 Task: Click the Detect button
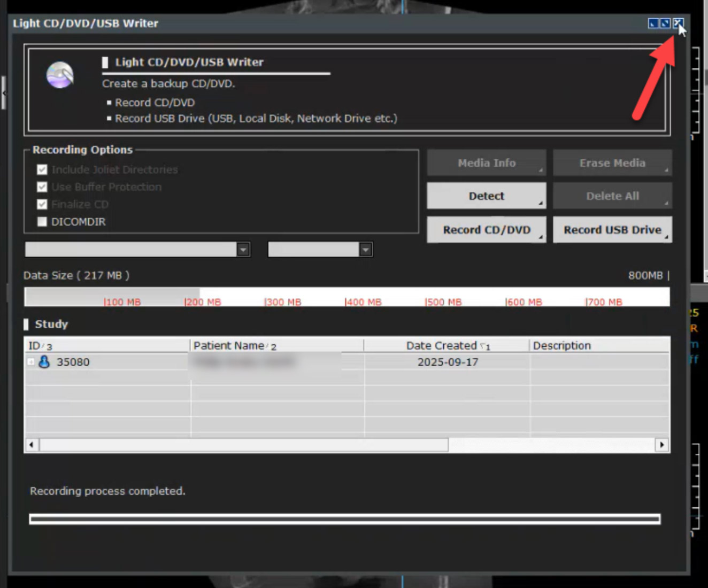[486, 196]
